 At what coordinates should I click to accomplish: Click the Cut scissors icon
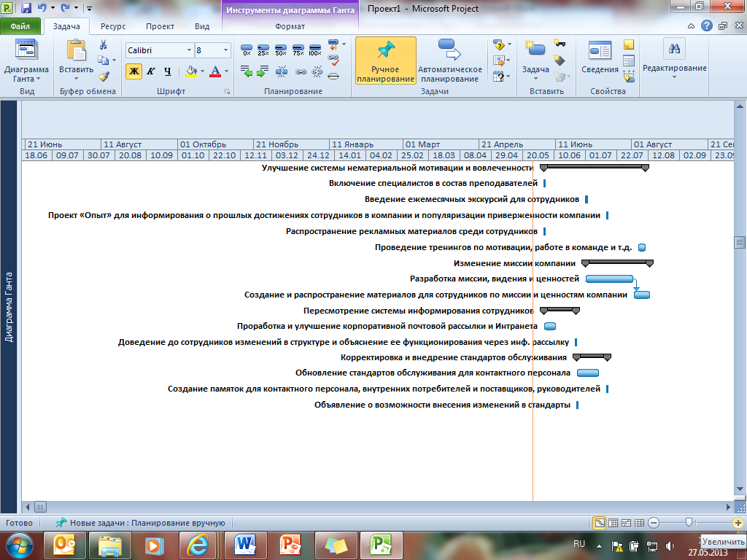pyautogui.click(x=104, y=45)
